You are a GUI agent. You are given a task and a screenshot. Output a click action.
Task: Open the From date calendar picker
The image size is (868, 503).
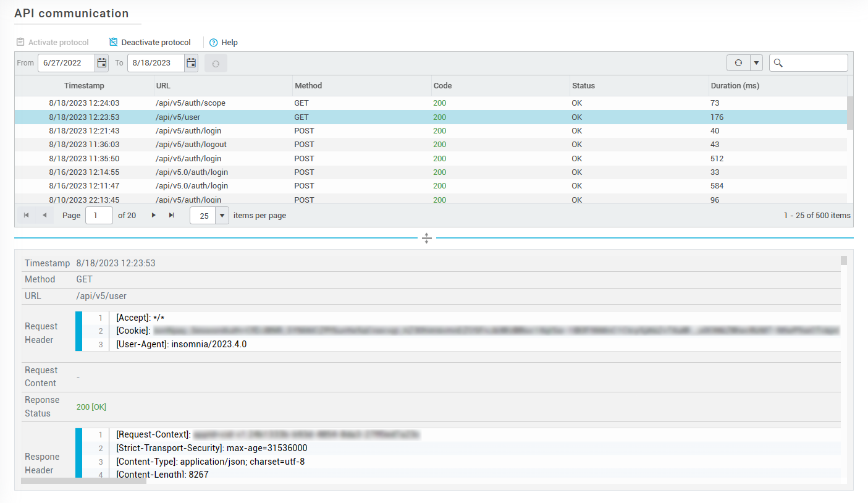(x=102, y=63)
